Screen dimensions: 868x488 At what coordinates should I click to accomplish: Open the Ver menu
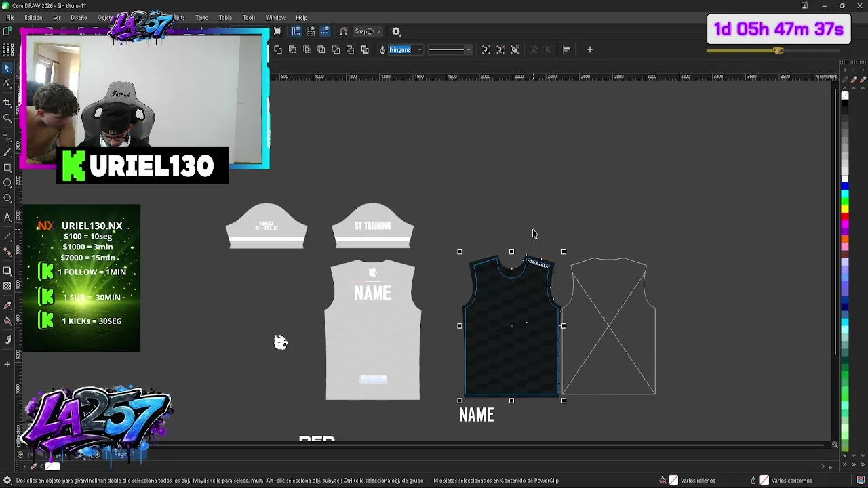click(57, 18)
